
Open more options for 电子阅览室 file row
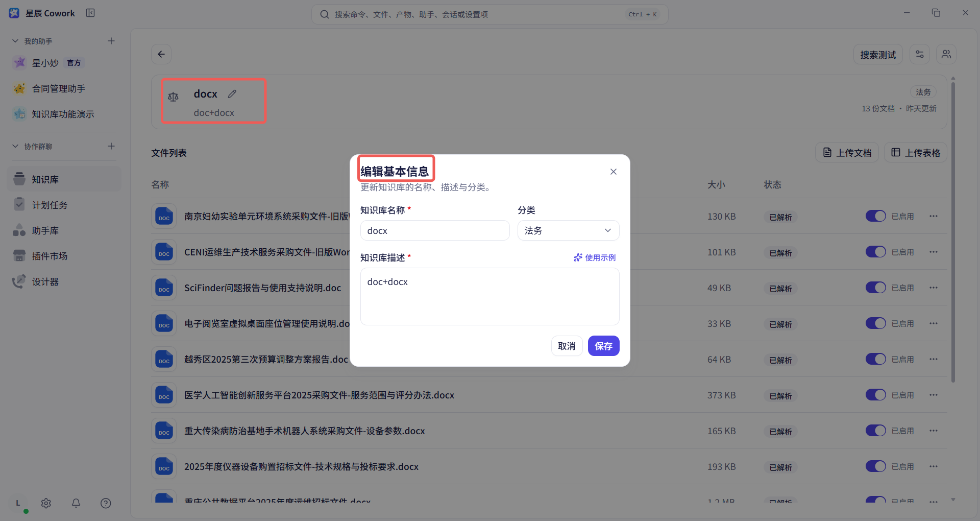point(934,323)
